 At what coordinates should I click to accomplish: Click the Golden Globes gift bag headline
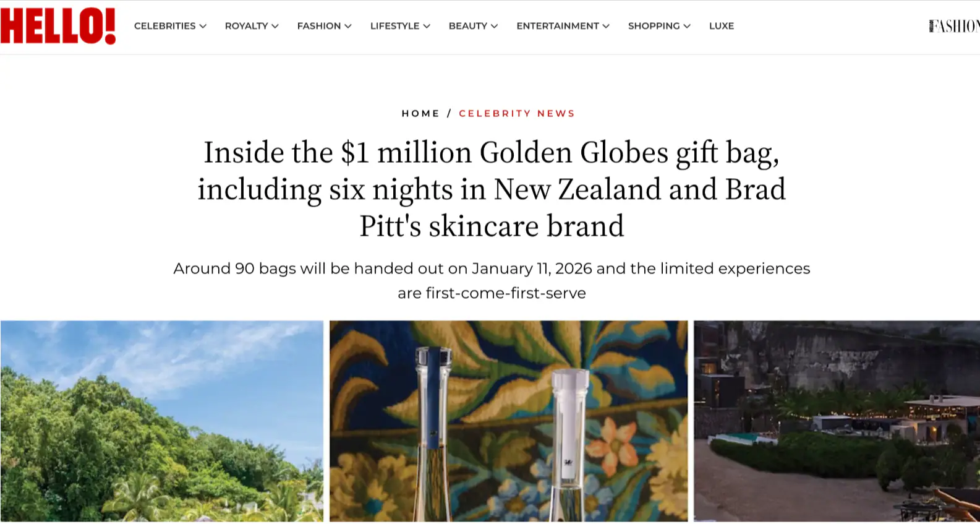[x=492, y=189]
